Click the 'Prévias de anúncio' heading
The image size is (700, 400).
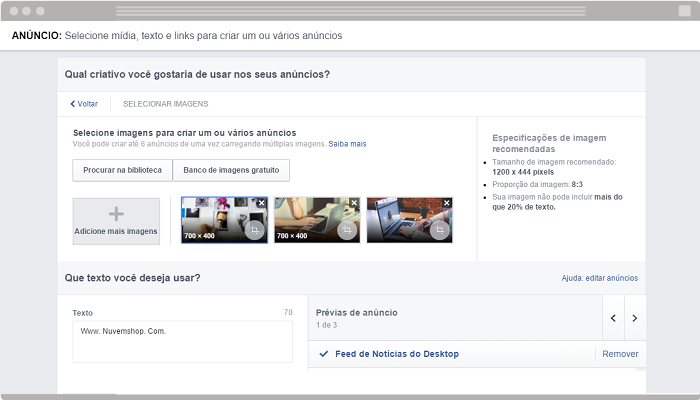[357, 312]
